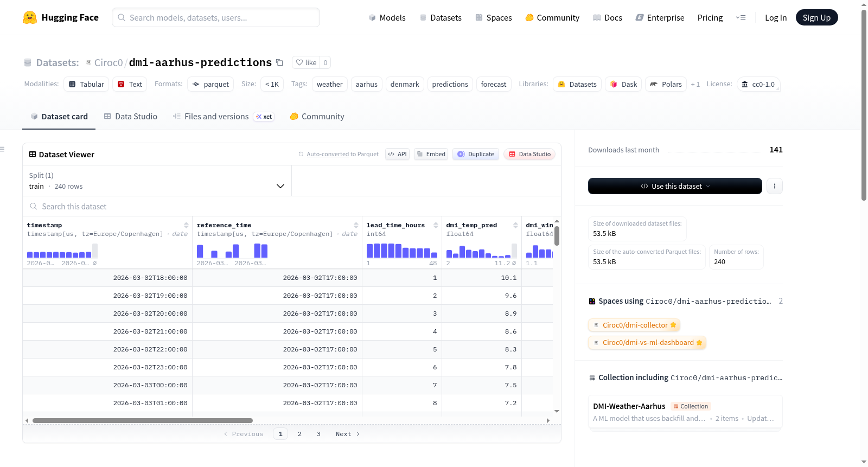The width and height of the screenshot is (868, 467).
Task: Select the predictions tag
Action: click(450, 84)
